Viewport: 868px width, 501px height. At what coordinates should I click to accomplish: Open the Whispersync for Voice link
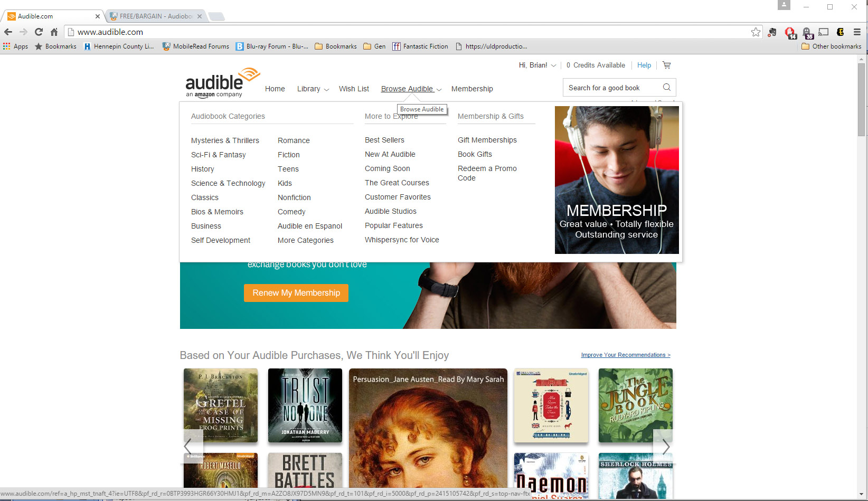[x=402, y=240]
